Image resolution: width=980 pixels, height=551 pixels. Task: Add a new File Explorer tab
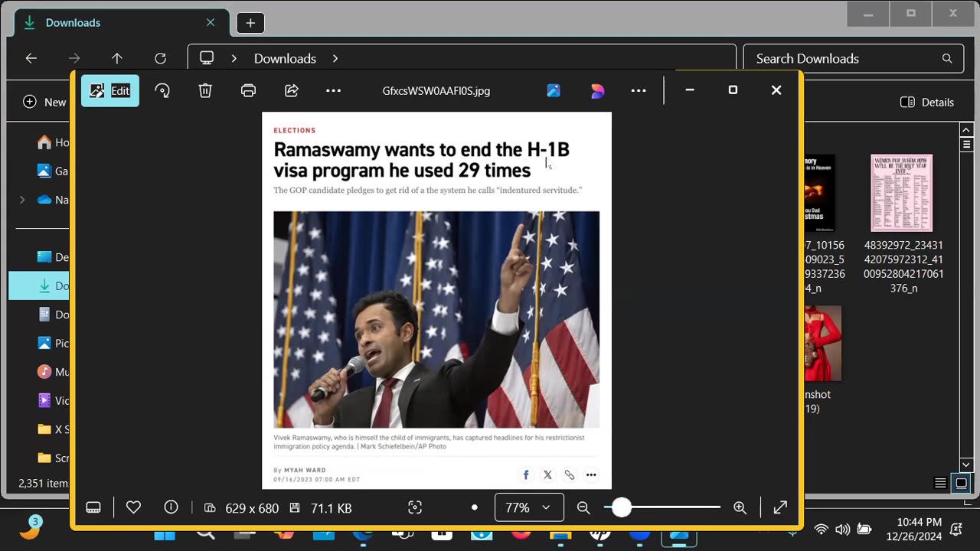click(x=250, y=23)
